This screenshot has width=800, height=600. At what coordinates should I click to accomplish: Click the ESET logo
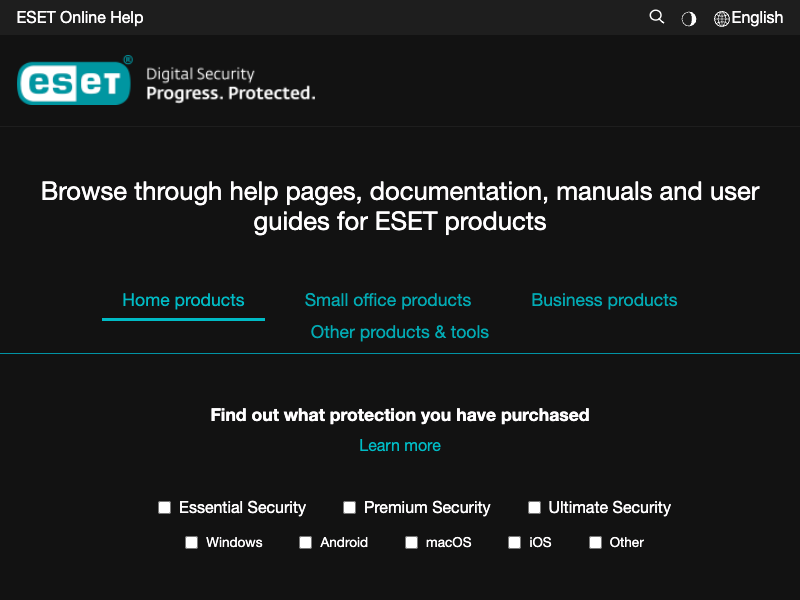[75, 81]
